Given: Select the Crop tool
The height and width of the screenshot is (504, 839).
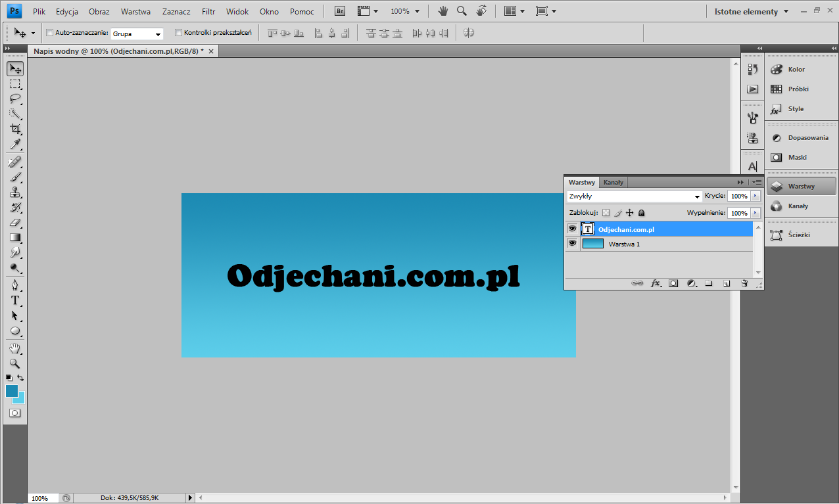Looking at the screenshot, I should click(x=14, y=129).
